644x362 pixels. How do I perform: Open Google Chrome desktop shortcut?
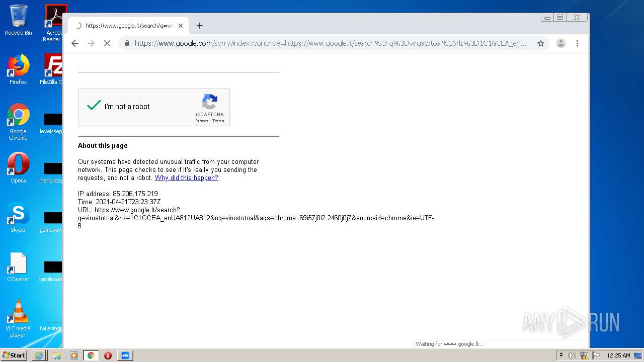[18, 122]
